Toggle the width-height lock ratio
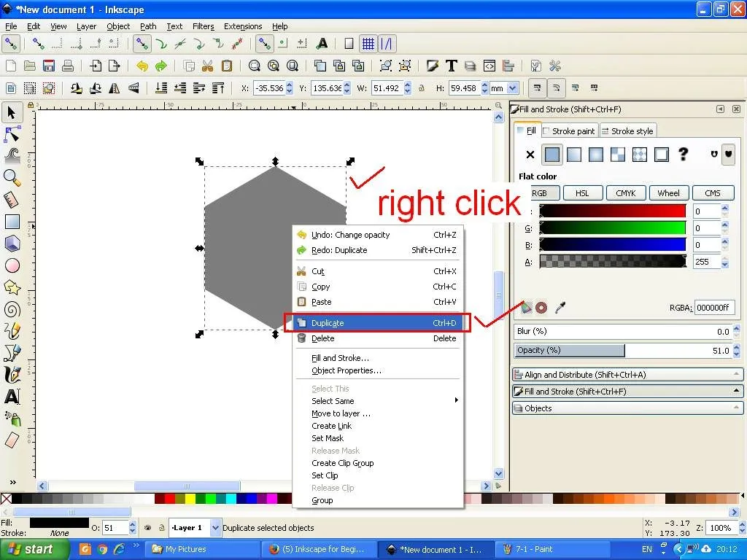This screenshot has width=747, height=560. coord(421,88)
